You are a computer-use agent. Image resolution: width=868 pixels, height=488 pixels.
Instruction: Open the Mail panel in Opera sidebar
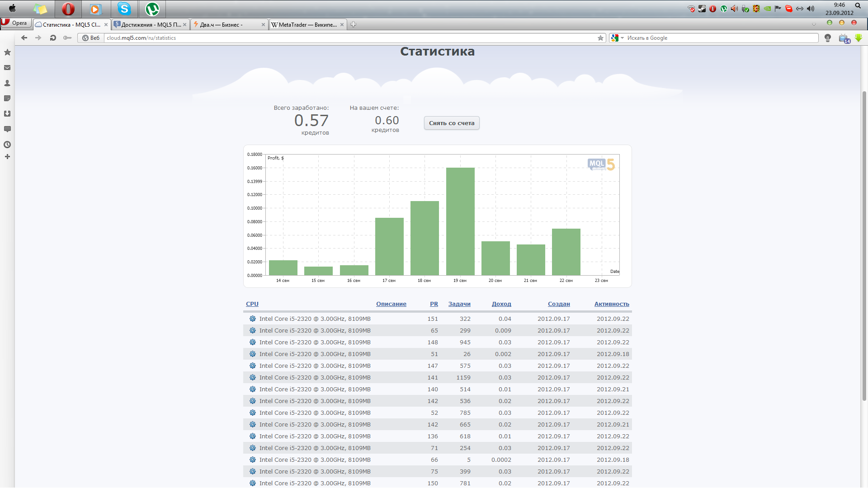tap(7, 68)
